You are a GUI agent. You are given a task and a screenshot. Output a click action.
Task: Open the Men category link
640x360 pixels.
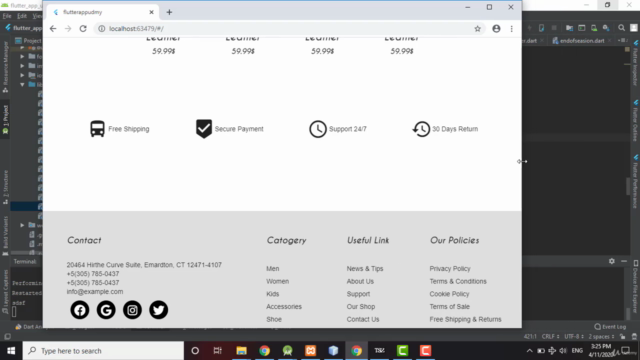tap(273, 269)
